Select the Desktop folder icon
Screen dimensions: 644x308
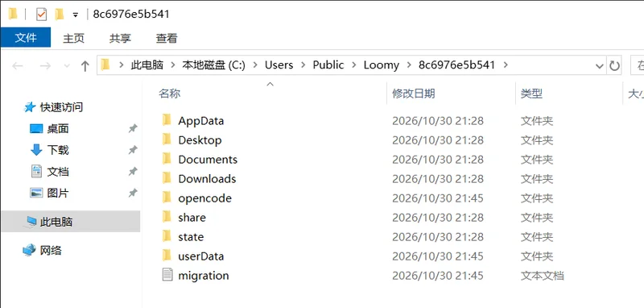[167, 139]
